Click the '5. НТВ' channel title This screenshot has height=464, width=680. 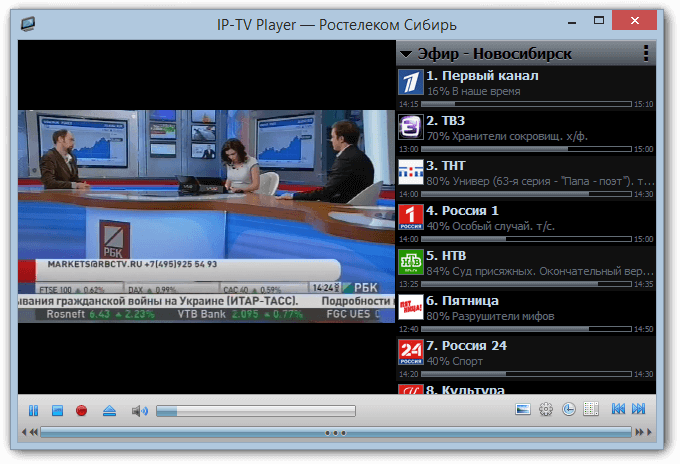tap(446, 256)
